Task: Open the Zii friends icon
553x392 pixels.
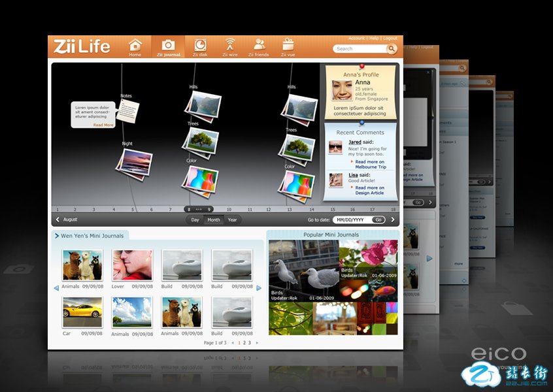Action: pyautogui.click(x=259, y=45)
